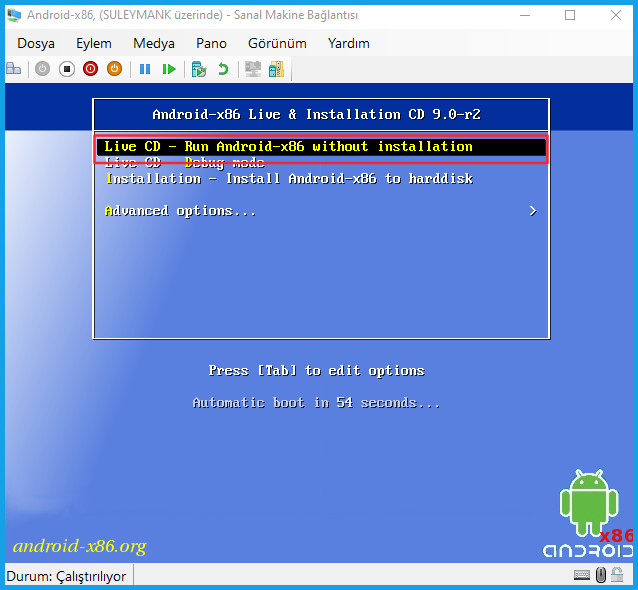Open the Eylem menu
The image size is (638, 590).
(94, 43)
